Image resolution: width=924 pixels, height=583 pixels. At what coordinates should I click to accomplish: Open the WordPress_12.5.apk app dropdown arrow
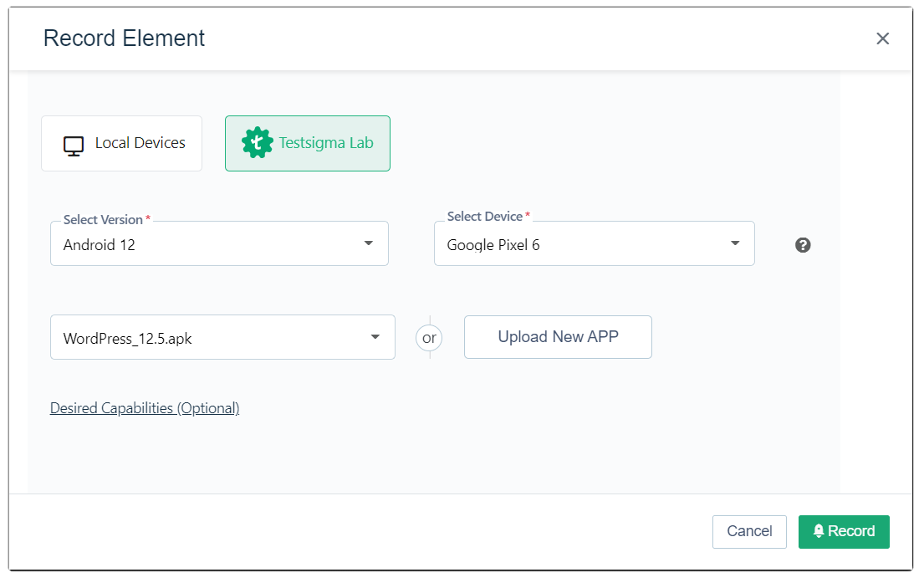(x=375, y=337)
